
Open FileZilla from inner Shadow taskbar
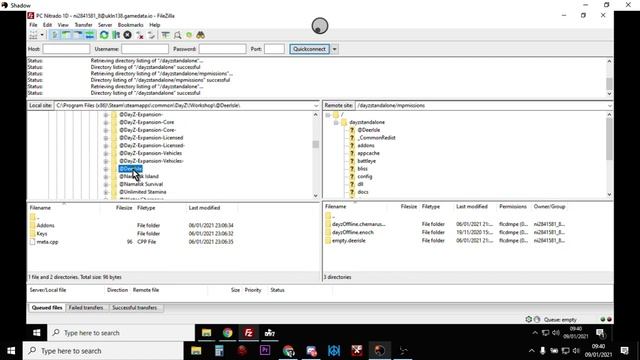[x=248, y=333]
